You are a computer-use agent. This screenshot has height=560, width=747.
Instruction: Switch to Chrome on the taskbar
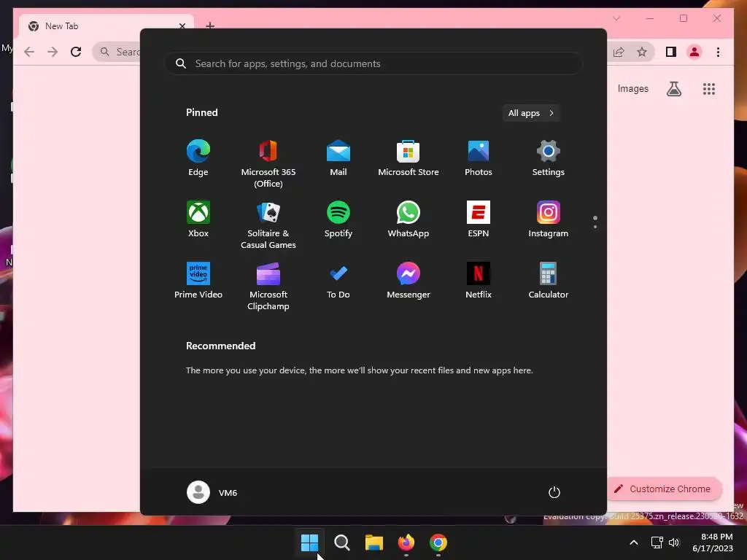click(x=438, y=542)
